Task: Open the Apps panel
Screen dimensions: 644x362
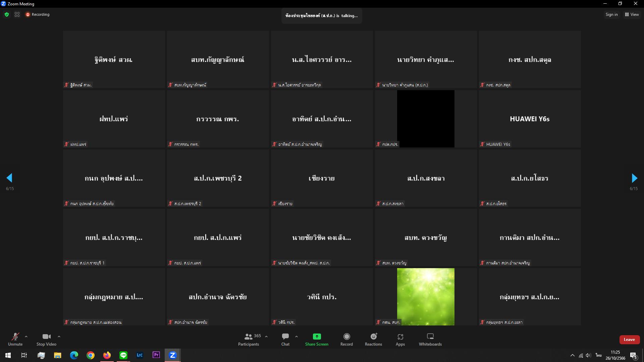Action: 400,339
